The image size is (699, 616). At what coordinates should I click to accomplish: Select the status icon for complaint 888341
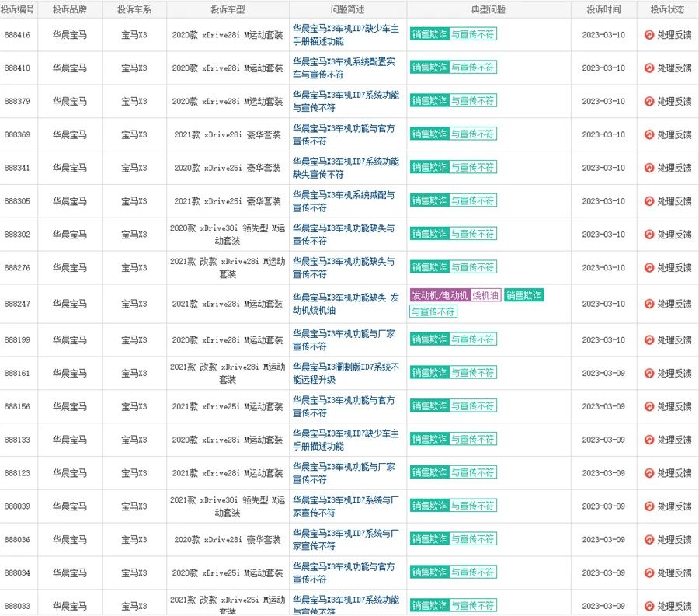pos(649,168)
